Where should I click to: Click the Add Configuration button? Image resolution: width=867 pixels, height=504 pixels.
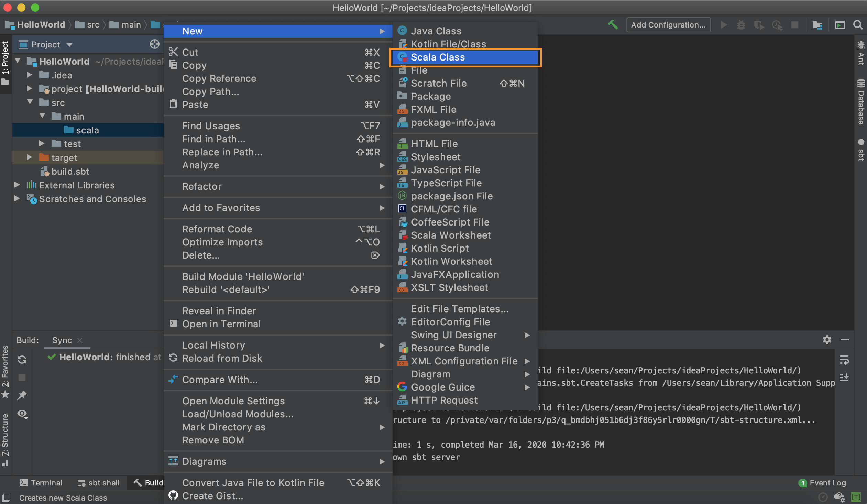[668, 25]
